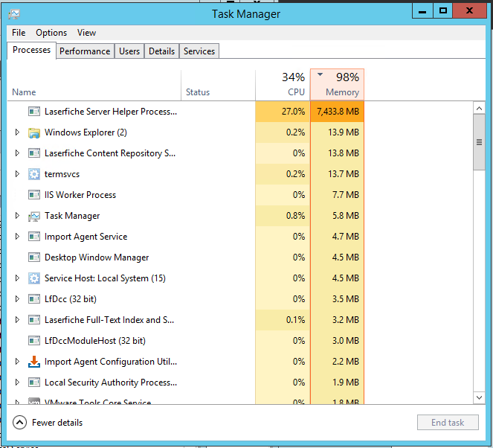493x448 pixels.
Task: Sort by the Memory column header
Action: [x=337, y=85]
